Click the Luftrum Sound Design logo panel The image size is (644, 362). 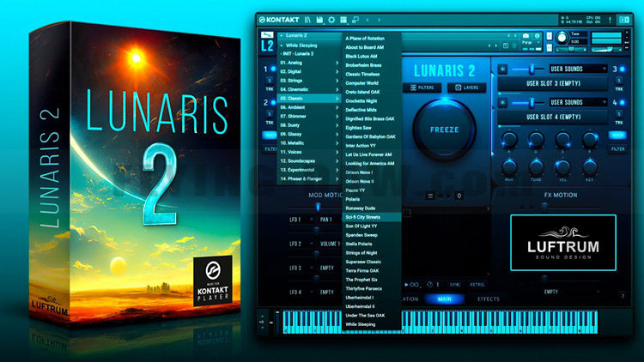pyautogui.click(x=563, y=243)
